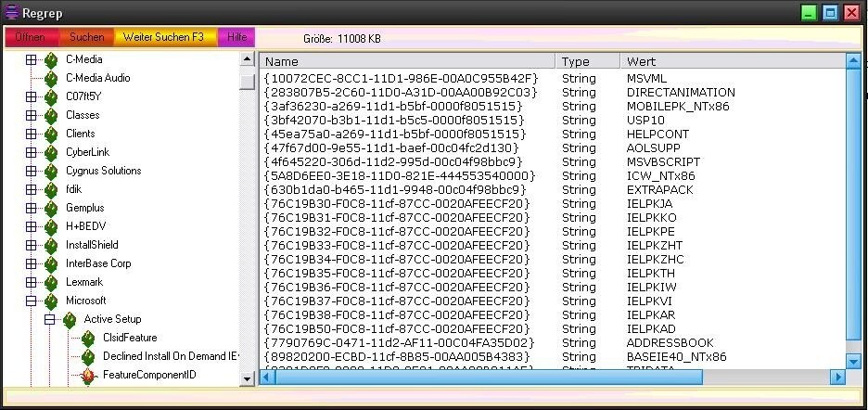The height and width of the screenshot is (410, 868).
Task: Click the ClsidFeature subkey icon
Action: coord(89,338)
